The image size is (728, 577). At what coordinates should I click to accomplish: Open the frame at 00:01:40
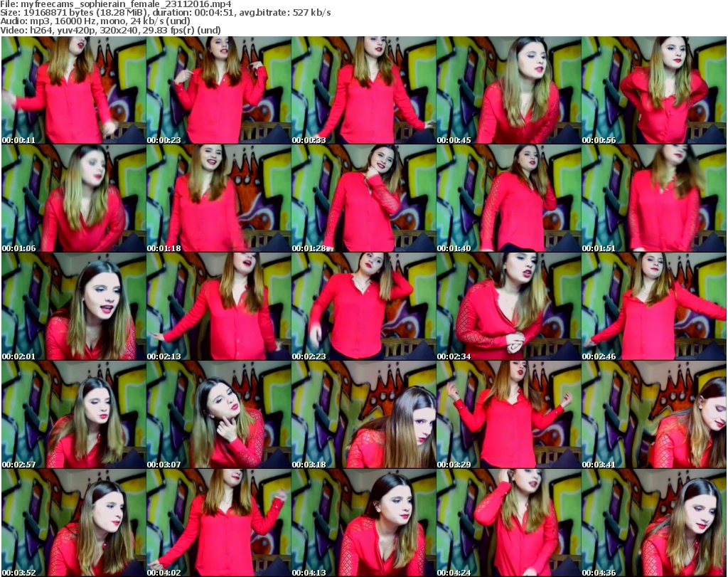pyautogui.click(x=508, y=198)
